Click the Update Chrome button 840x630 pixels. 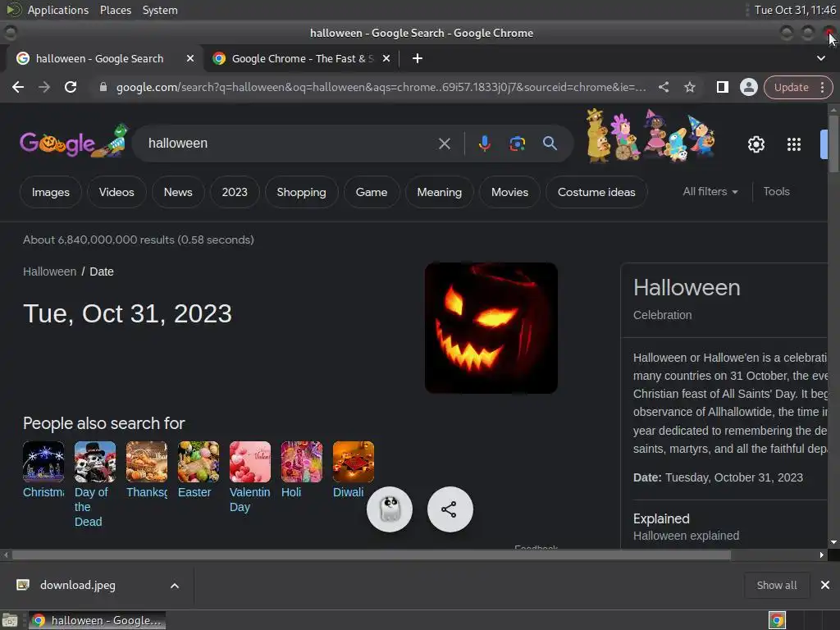tap(791, 87)
